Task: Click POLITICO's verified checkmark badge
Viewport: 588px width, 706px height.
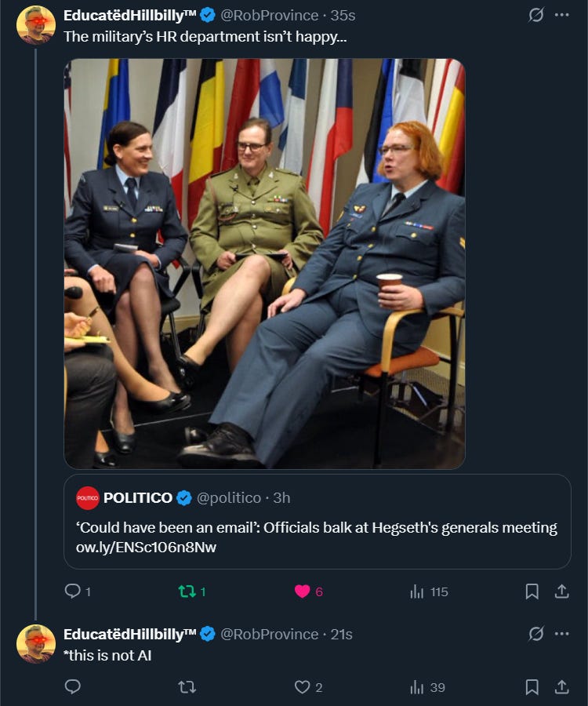Action: click(183, 497)
